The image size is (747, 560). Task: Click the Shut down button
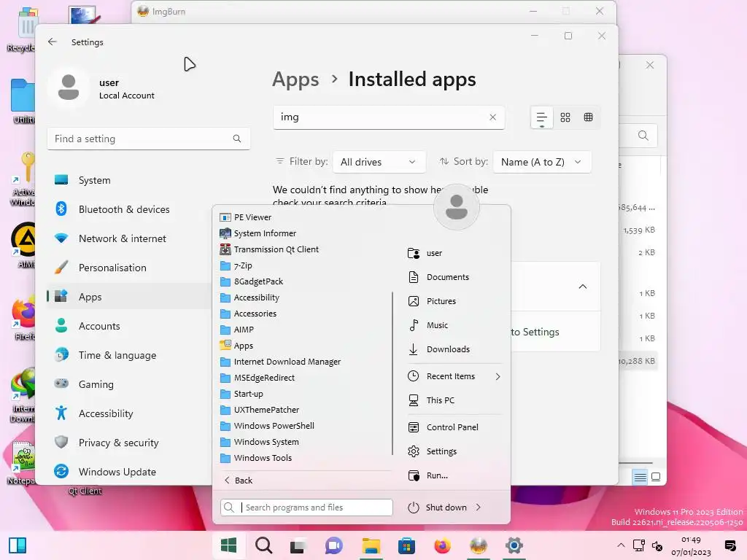pos(438,507)
